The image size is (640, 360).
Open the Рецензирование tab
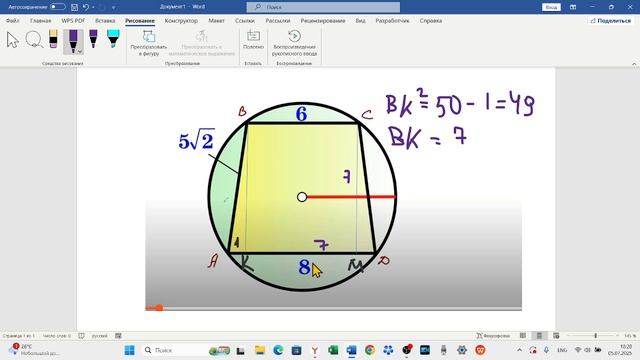point(323,20)
